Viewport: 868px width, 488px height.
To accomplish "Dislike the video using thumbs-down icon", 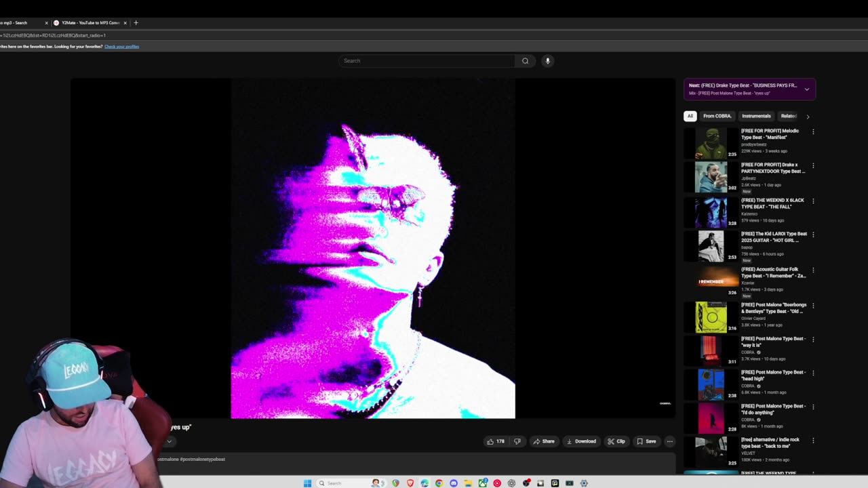I will pyautogui.click(x=517, y=441).
